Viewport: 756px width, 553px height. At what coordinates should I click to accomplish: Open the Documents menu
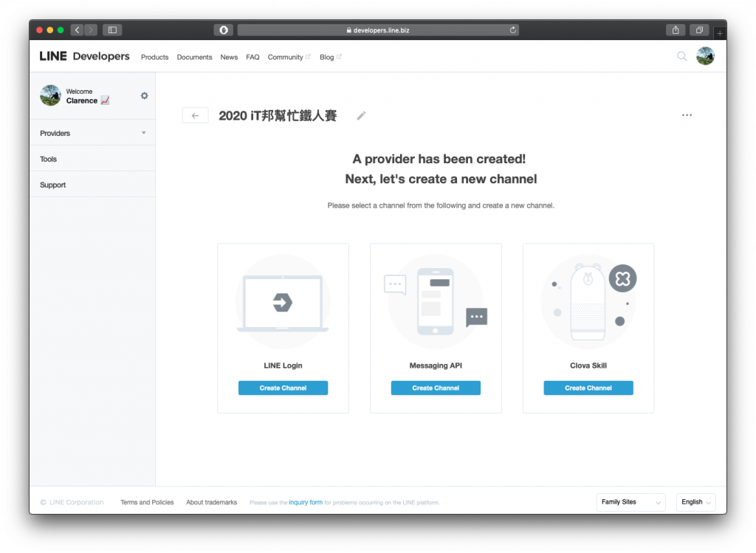coord(194,57)
